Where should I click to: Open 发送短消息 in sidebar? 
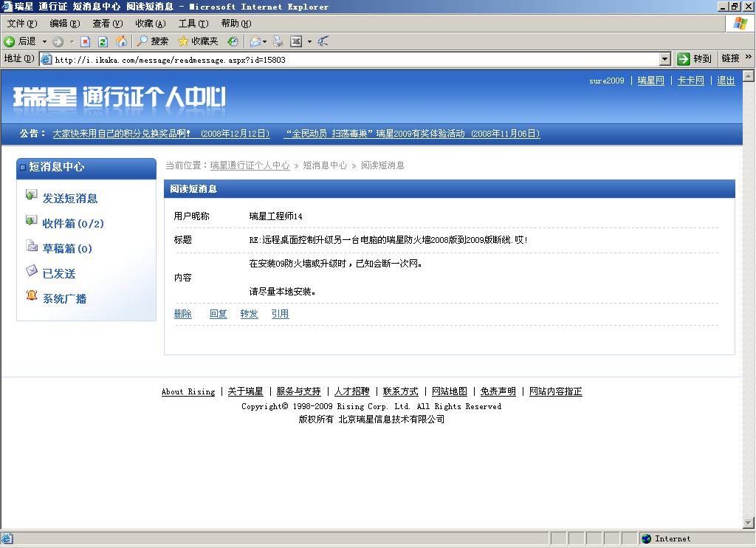tap(70, 198)
